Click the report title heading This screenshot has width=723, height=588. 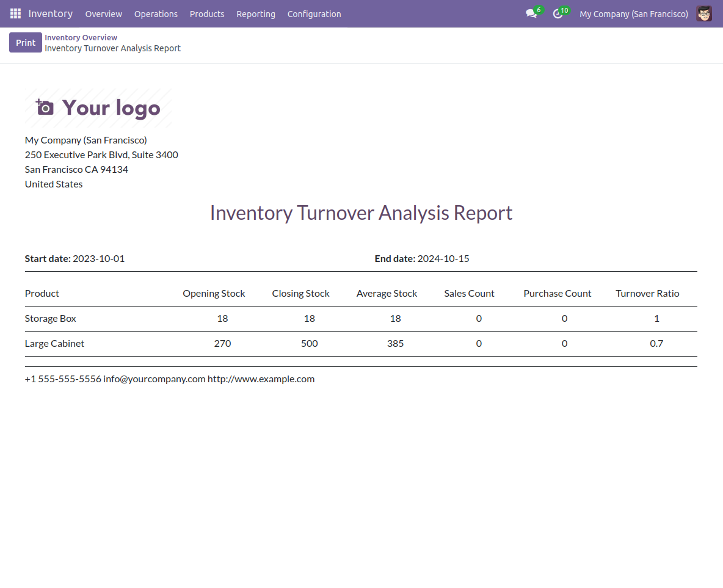tap(361, 212)
